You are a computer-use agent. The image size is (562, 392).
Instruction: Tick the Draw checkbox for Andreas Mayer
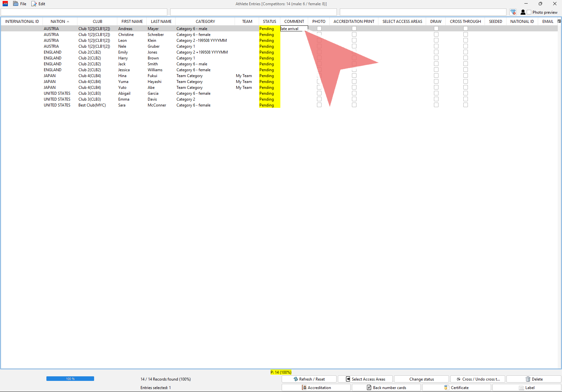tap(436, 29)
